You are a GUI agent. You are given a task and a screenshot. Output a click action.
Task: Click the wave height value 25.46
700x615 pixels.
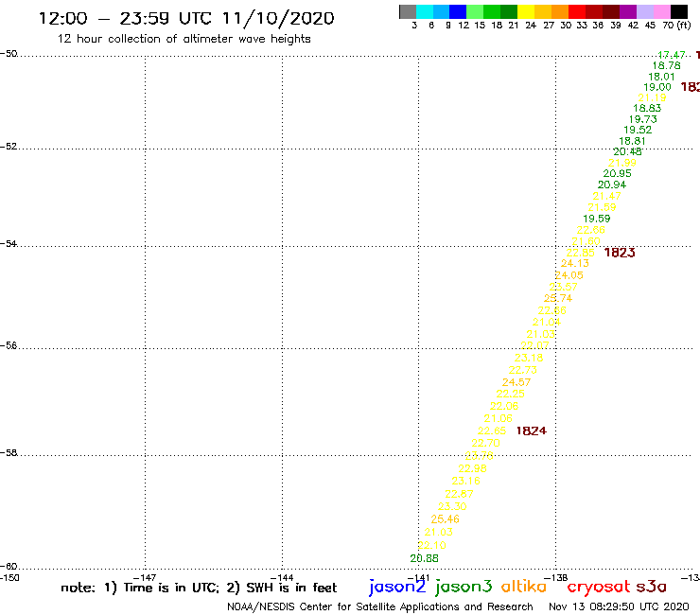pyautogui.click(x=446, y=519)
